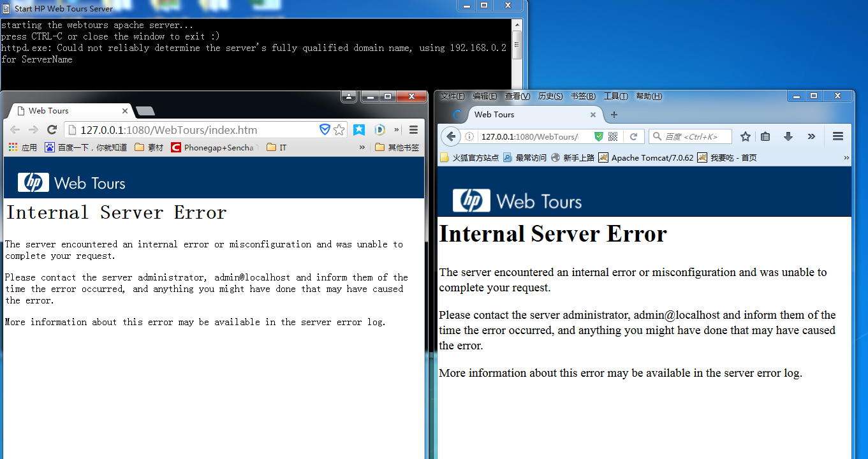Click the download arrow icon in Firefox toolbar
The width and height of the screenshot is (868, 459).
[788, 136]
